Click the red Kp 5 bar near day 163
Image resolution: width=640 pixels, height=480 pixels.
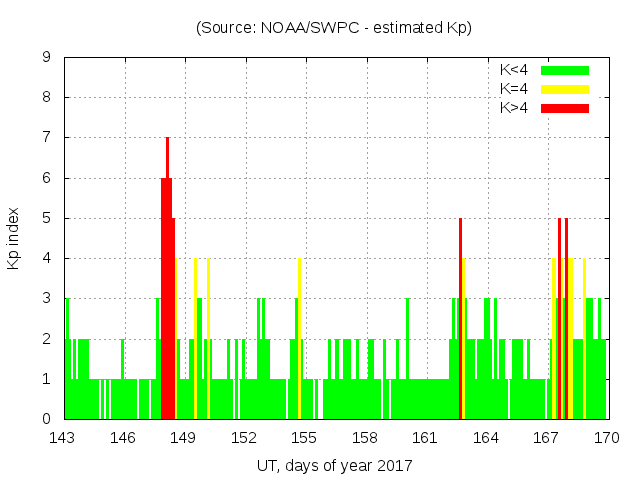[460, 320]
